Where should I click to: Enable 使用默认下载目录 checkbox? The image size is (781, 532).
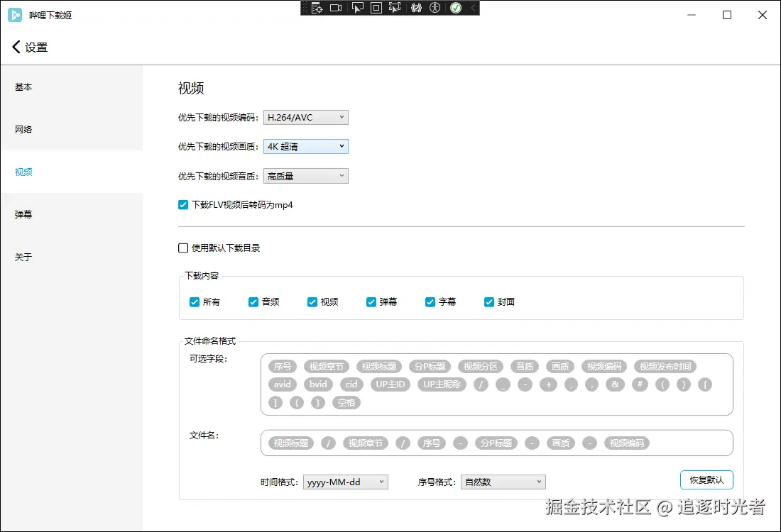coord(183,248)
